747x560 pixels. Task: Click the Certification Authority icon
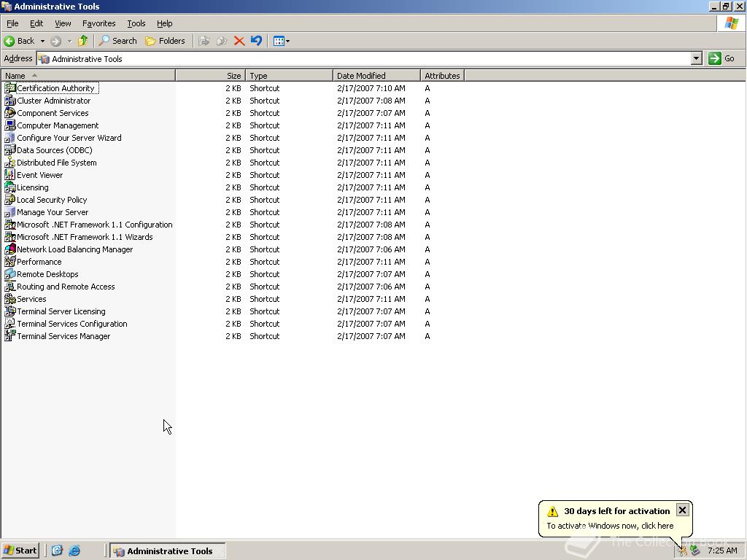[9, 88]
